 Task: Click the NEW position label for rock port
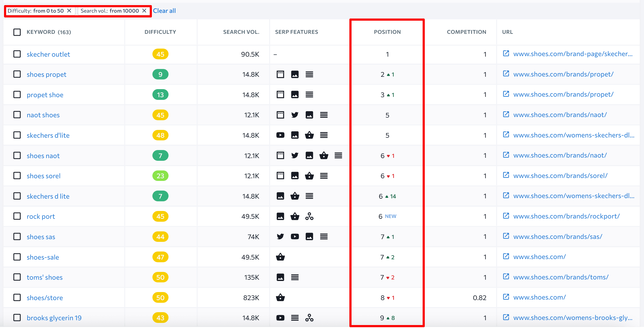click(x=390, y=216)
